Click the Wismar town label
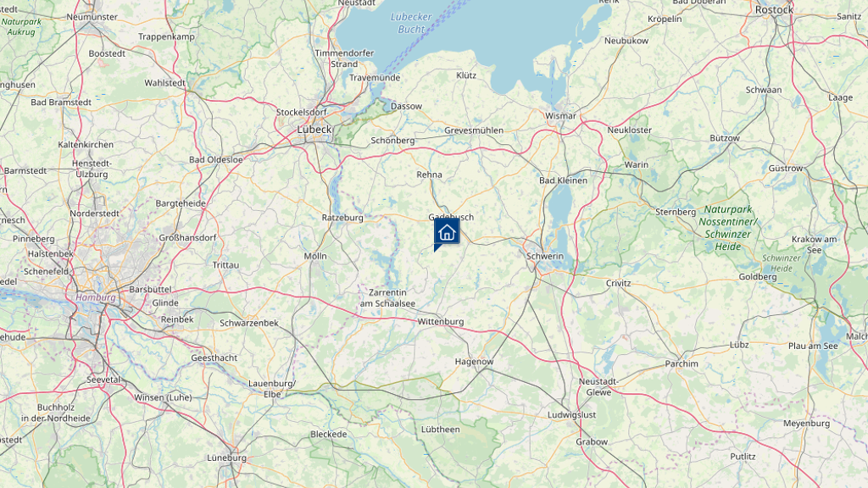 pyautogui.click(x=560, y=115)
